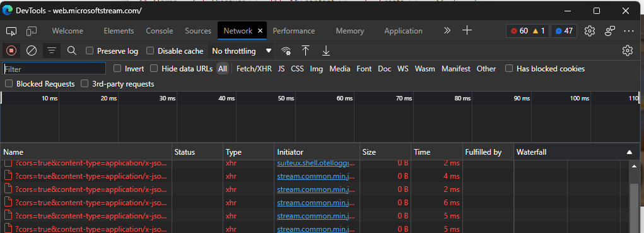
Task: Enable Preserve log checkbox
Action: (x=90, y=51)
